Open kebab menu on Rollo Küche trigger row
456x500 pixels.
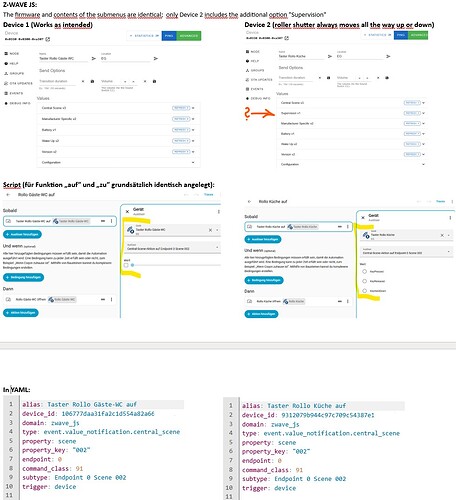(x=348, y=227)
